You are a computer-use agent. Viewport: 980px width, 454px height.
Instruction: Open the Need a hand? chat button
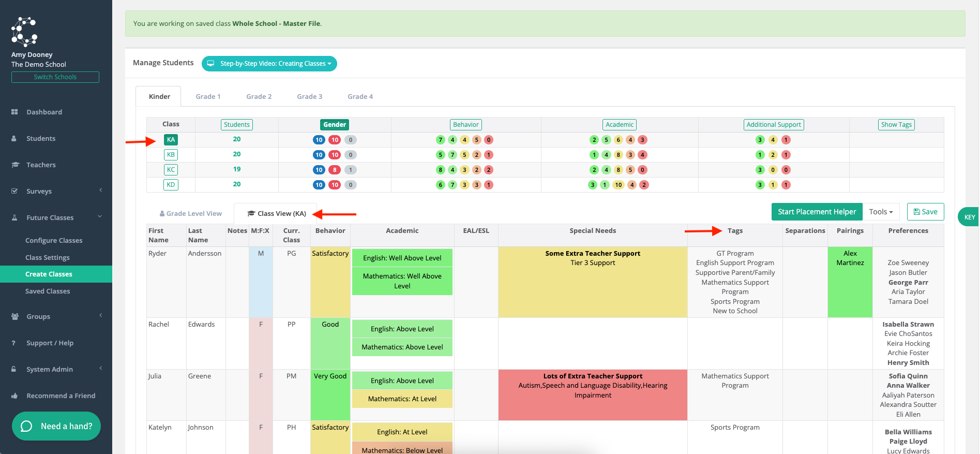click(x=56, y=426)
